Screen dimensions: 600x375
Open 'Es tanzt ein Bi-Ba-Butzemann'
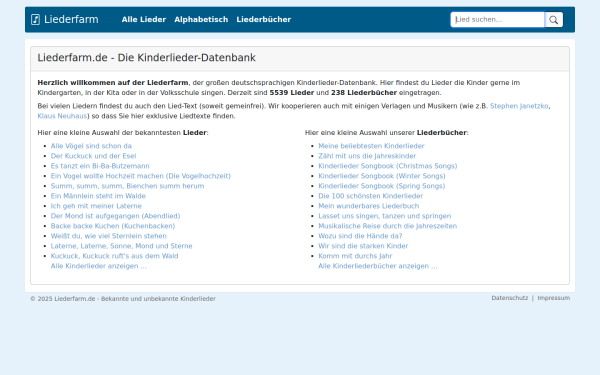click(x=100, y=166)
